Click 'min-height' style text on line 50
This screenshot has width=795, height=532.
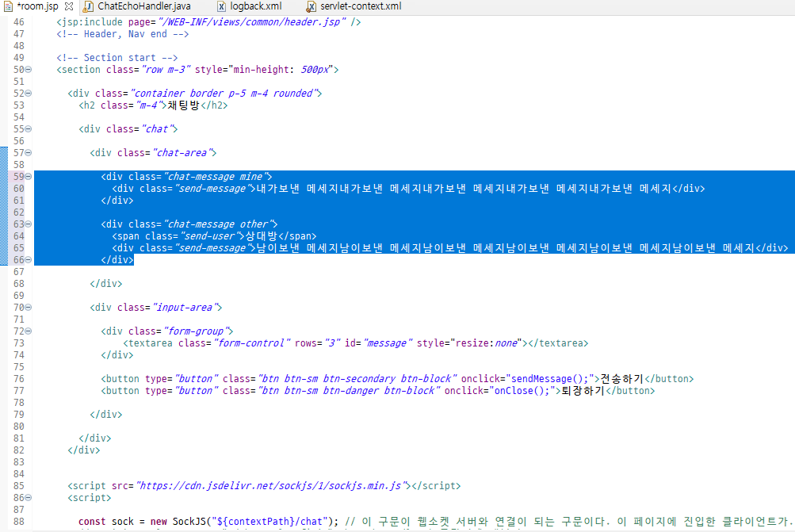pos(261,70)
